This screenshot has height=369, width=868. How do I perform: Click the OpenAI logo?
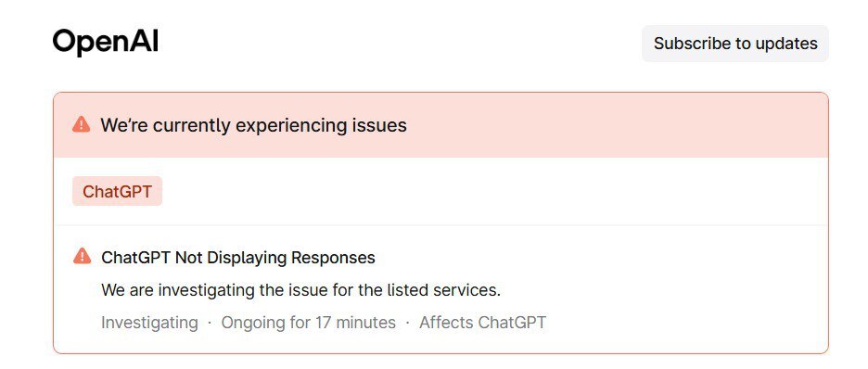point(106,43)
